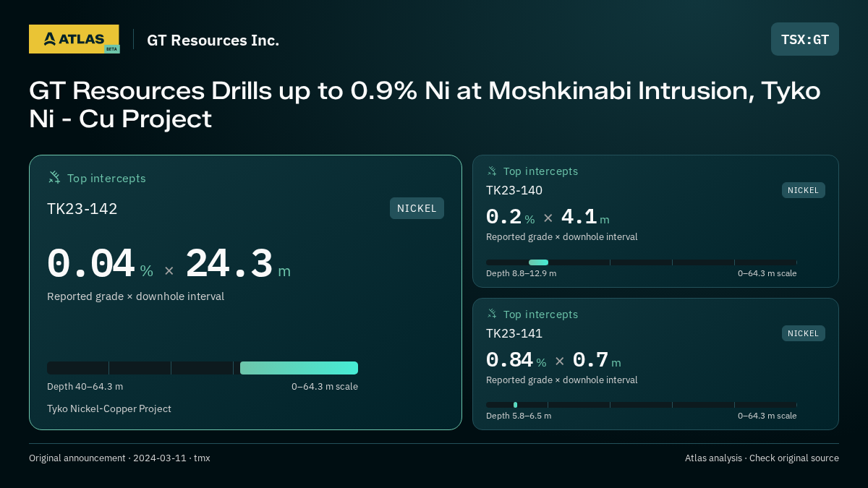The image size is (868, 488).
Task: Click the drill icon in TK23-141 card
Action: 492,314
